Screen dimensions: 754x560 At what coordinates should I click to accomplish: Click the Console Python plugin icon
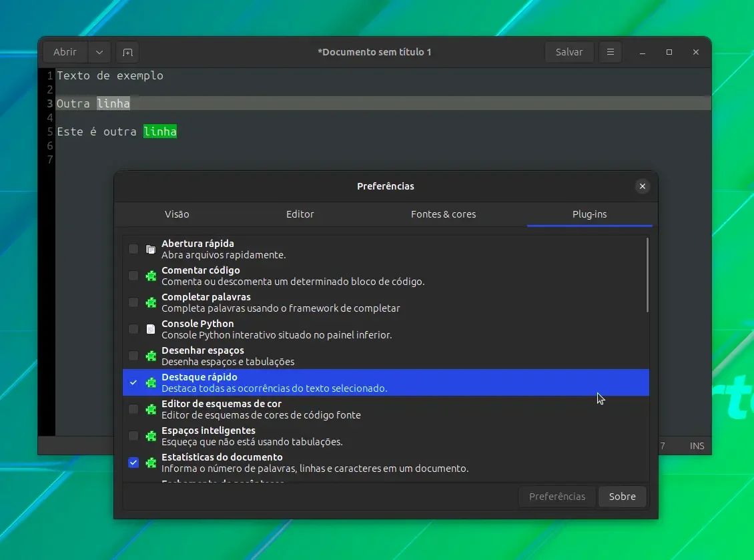[x=151, y=329]
